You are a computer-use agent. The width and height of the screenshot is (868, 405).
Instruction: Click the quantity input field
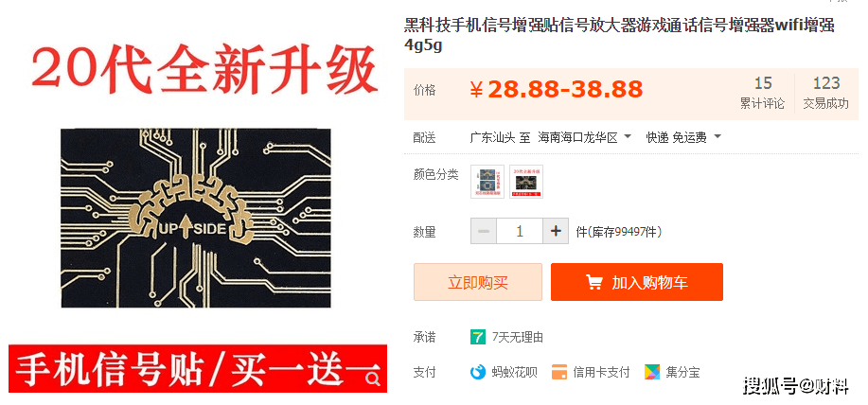point(520,231)
